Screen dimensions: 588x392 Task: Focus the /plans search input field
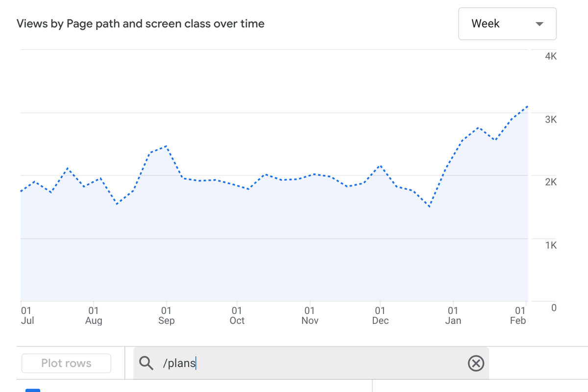coord(314,363)
